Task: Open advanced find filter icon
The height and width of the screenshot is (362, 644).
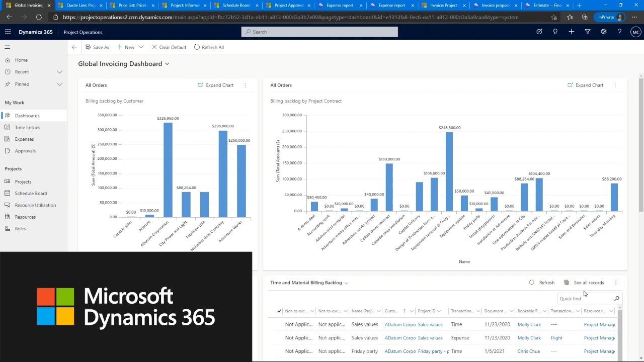Action: click(x=588, y=32)
